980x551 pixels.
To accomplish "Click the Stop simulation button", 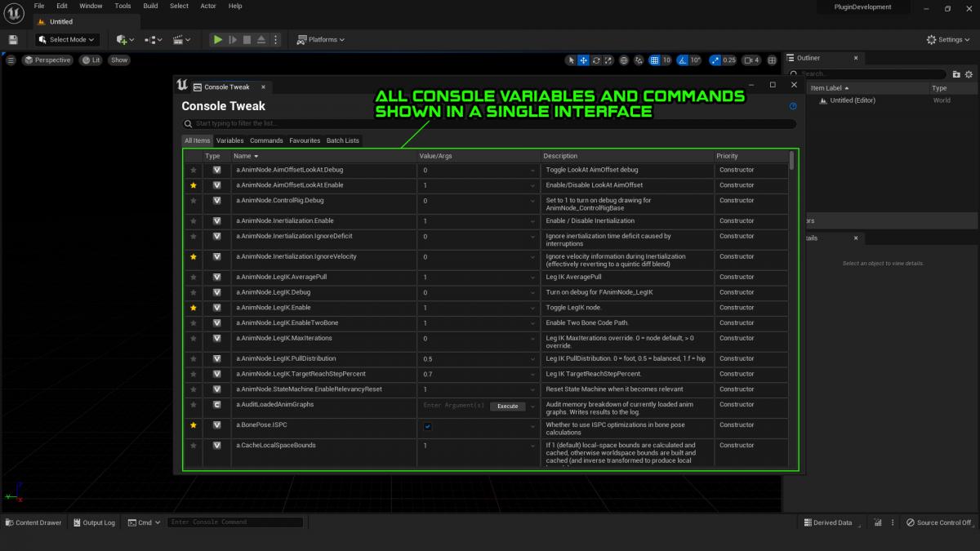I will pyautogui.click(x=247, y=39).
